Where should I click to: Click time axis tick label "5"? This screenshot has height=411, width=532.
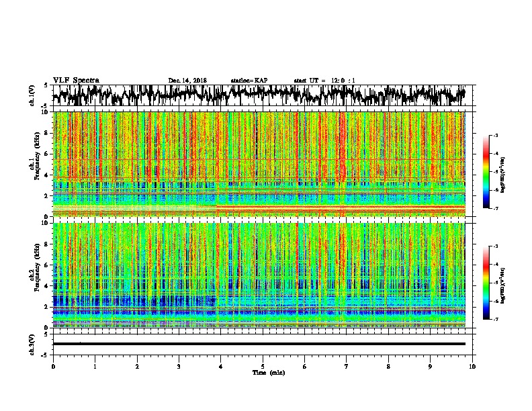point(263,367)
